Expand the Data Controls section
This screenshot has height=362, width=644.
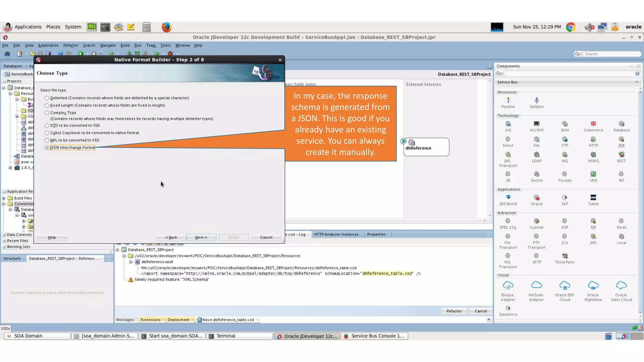(4, 235)
